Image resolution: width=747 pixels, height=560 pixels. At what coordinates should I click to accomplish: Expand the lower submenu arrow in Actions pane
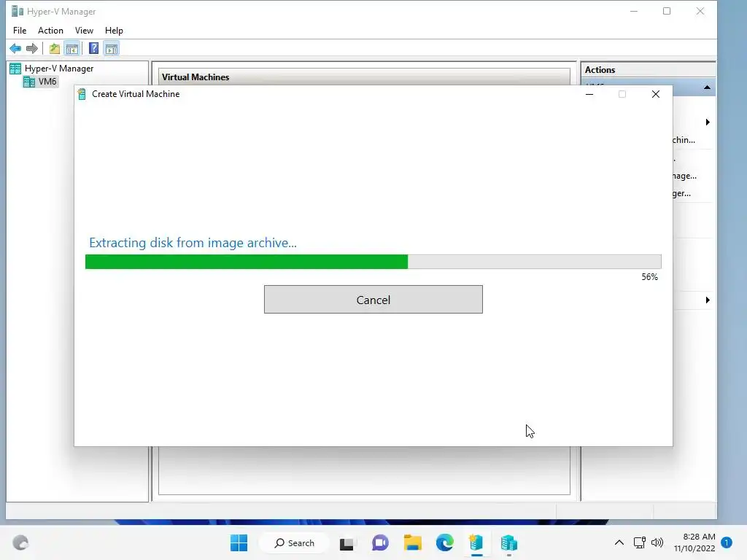pos(708,300)
